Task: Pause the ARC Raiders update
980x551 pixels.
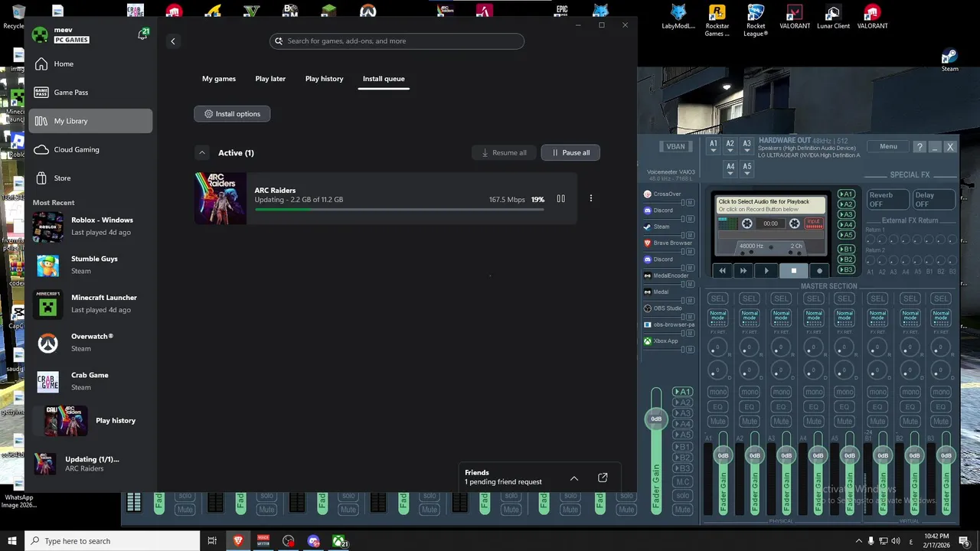Action: [560, 199]
